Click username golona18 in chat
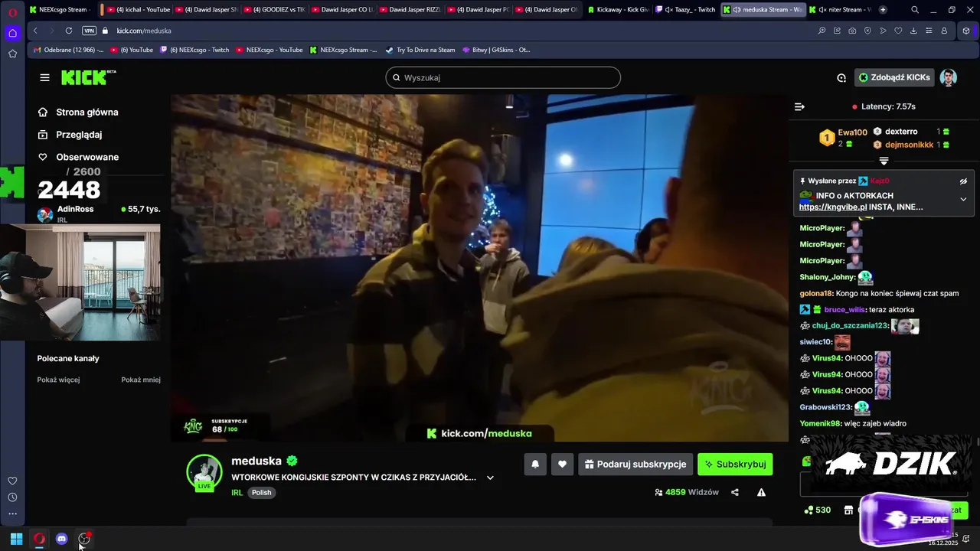The image size is (980, 551). coord(816,293)
